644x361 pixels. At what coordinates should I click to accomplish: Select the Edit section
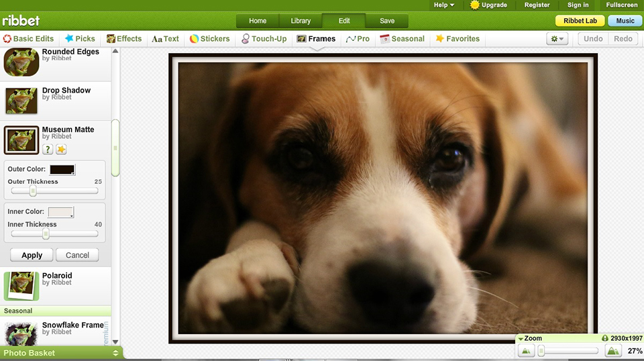click(343, 21)
